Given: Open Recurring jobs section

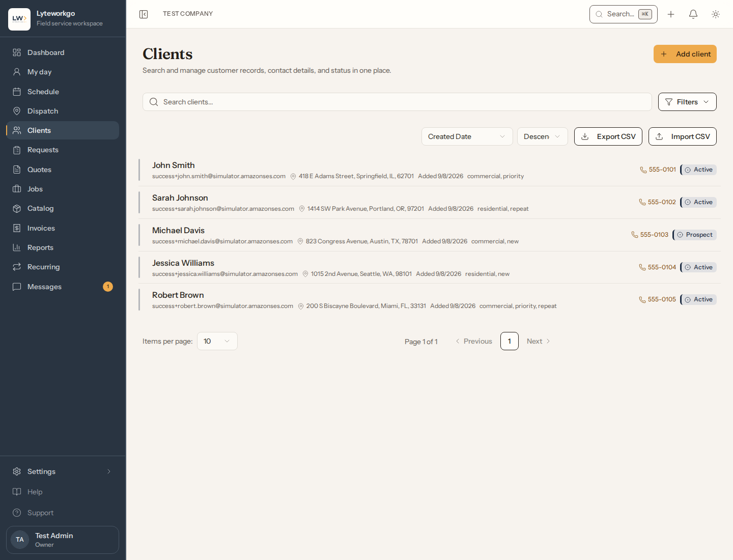Looking at the screenshot, I should [x=63, y=267].
